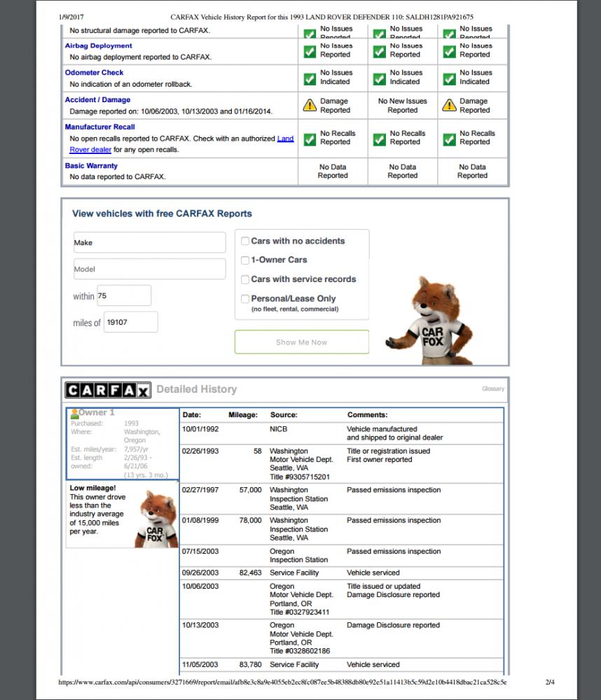Click first-column green check in Odometer Check row

point(310,79)
